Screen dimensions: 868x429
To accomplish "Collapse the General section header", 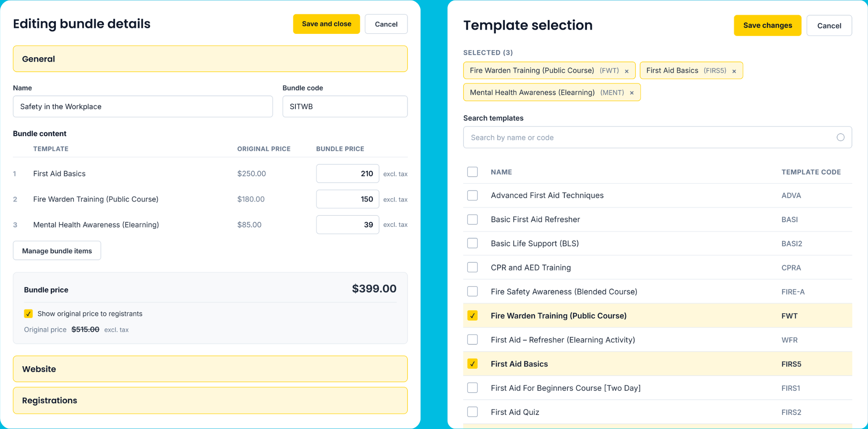I will click(x=210, y=59).
